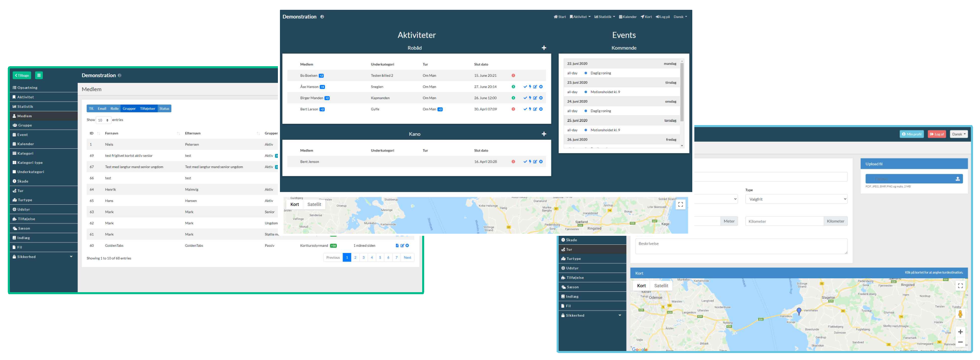Click the plus icon beside Robåd
The width and height of the screenshot is (980, 360).
(x=544, y=48)
